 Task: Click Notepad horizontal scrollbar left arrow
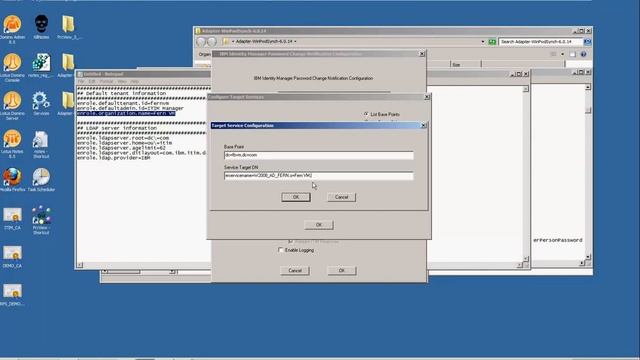pyautogui.click(x=80, y=265)
